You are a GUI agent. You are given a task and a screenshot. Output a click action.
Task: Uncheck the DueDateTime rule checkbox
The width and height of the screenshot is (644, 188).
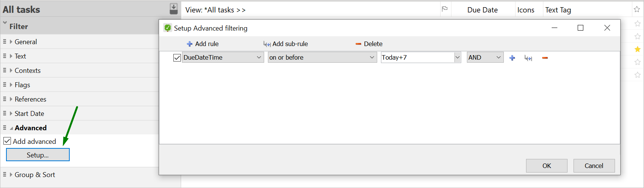[177, 58]
